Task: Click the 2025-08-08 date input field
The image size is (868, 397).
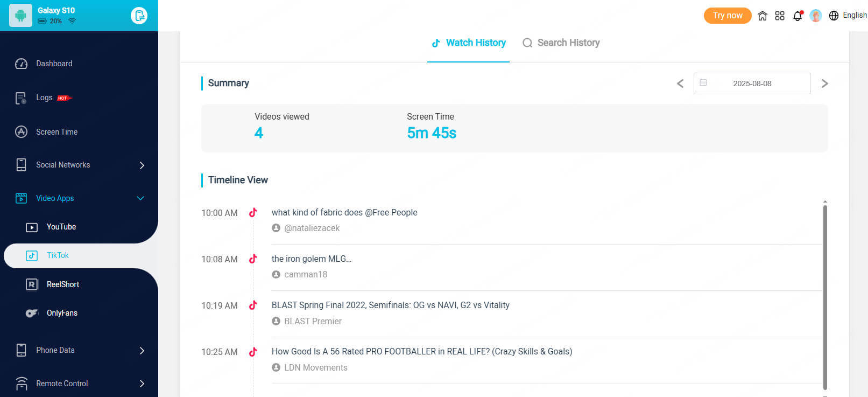Action: click(x=752, y=83)
